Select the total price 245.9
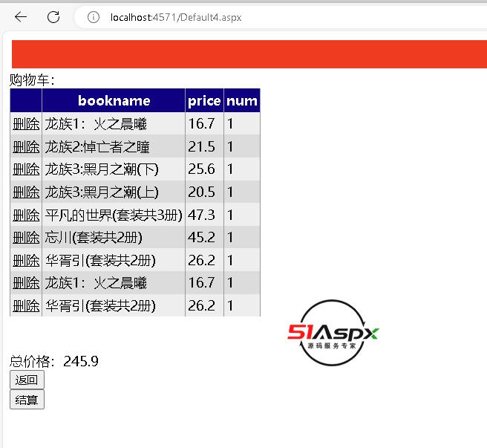The image size is (487, 448). 81,361
